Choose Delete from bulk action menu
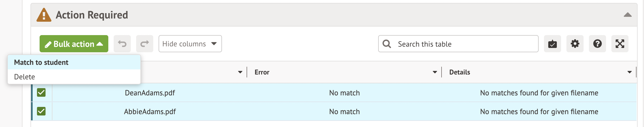The width and height of the screenshot is (644, 127). tap(25, 77)
